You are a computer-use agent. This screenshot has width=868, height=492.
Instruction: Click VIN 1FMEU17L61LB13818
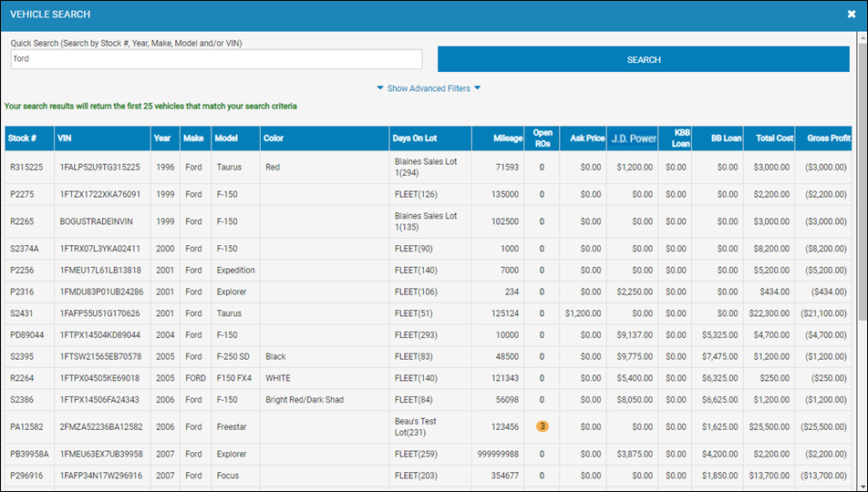pos(100,270)
